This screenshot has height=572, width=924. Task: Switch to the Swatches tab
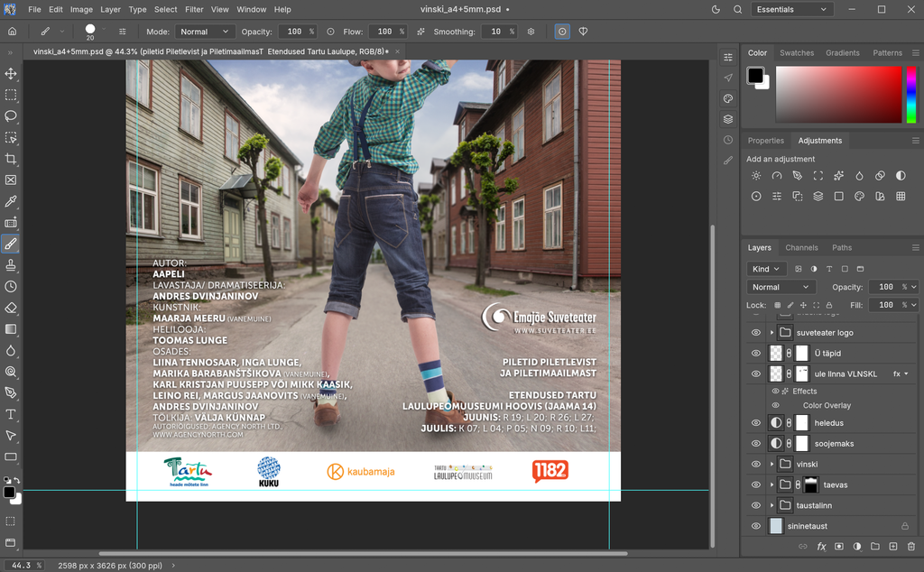797,52
